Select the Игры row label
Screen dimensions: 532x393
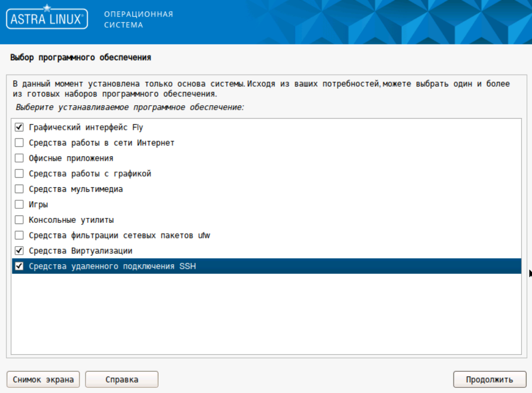38,205
